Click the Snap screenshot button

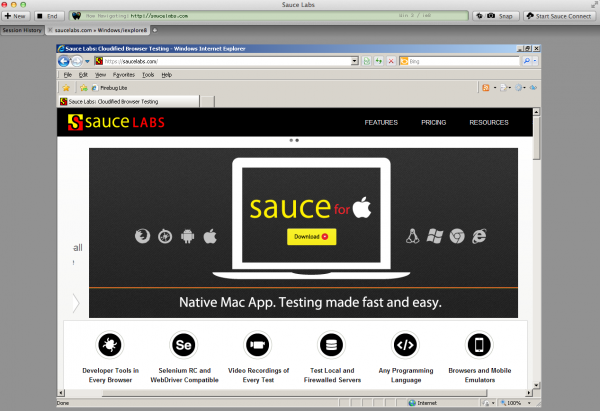[496, 16]
